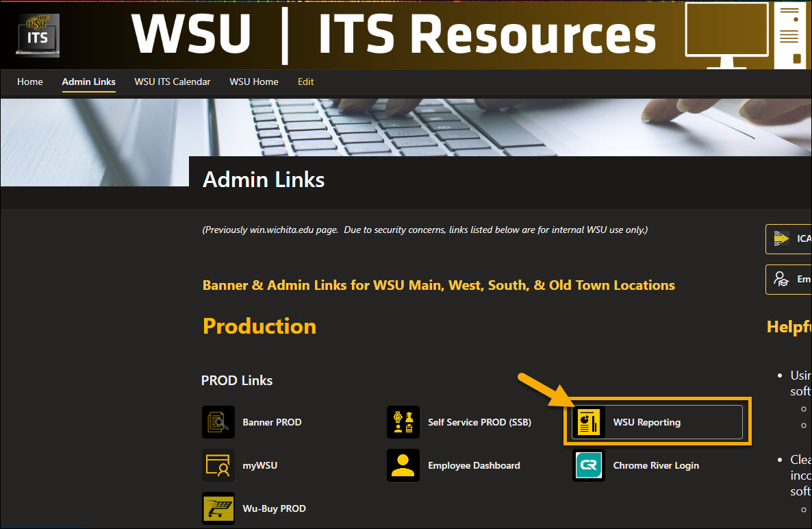This screenshot has width=812, height=529.
Task: Select the Wu-Buy PROD shopping cart icon
Action: [218, 508]
